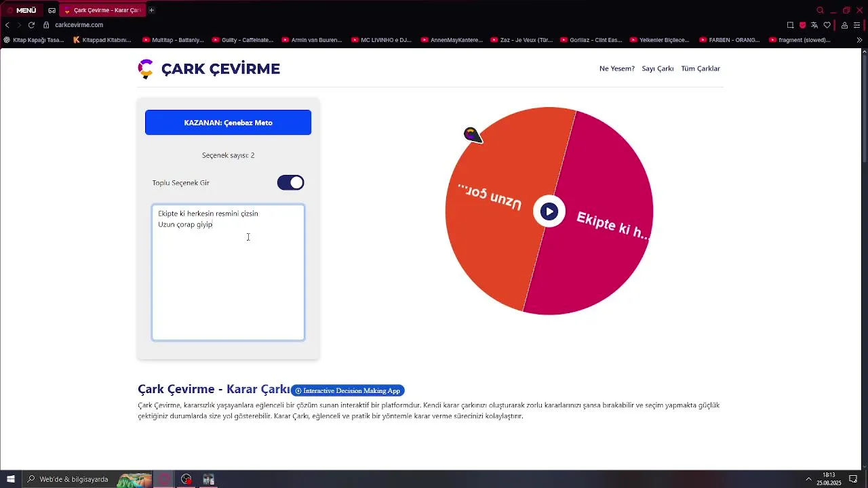868x488 pixels.
Task: Click the KAZANAN: Çenebaz Meto button
Action: click(x=228, y=123)
